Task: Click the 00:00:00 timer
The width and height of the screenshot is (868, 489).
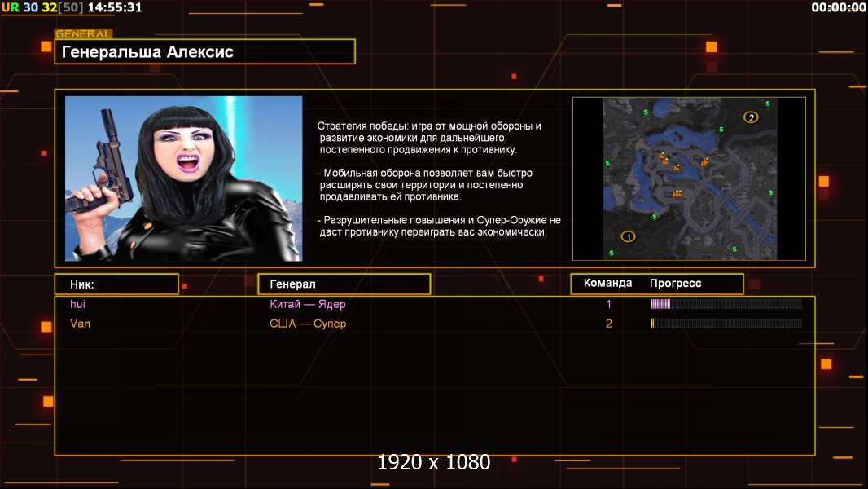Action: tap(838, 7)
